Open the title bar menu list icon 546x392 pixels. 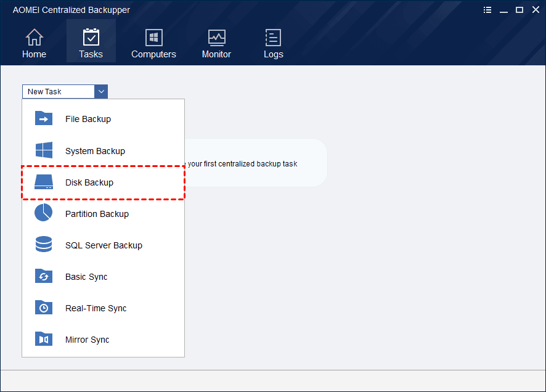487,10
